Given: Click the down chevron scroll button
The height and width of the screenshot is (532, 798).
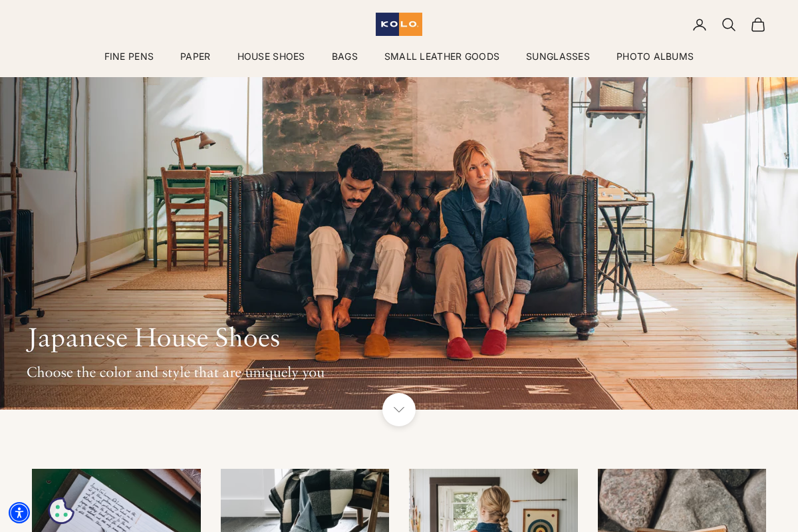Looking at the screenshot, I should point(399,410).
